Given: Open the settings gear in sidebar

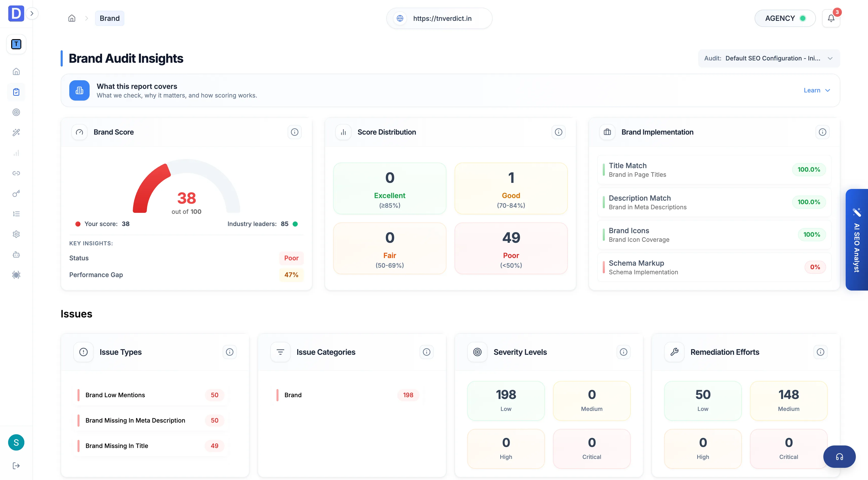Looking at the screenshot, I should point(16,234).
